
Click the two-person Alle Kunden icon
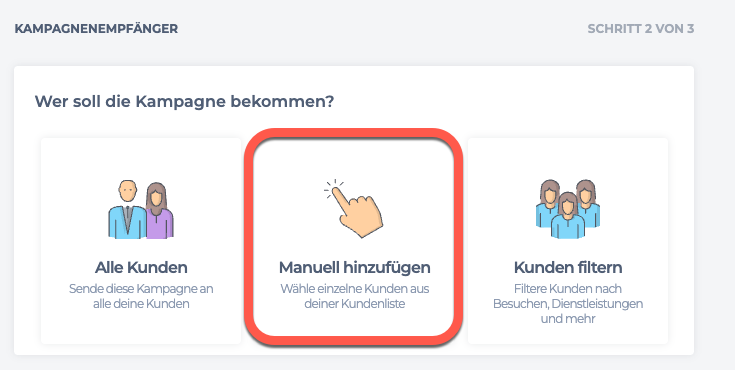click(141, 209)
